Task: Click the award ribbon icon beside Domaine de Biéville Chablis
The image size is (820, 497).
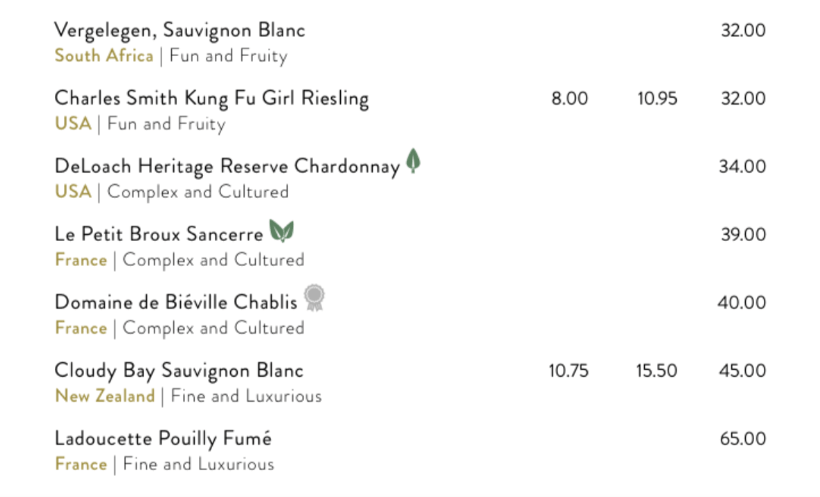Action: (314, 298)
